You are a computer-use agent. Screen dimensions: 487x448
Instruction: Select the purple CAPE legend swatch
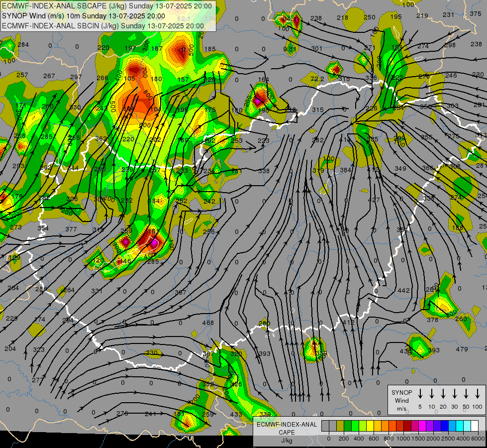pos(429,426)
